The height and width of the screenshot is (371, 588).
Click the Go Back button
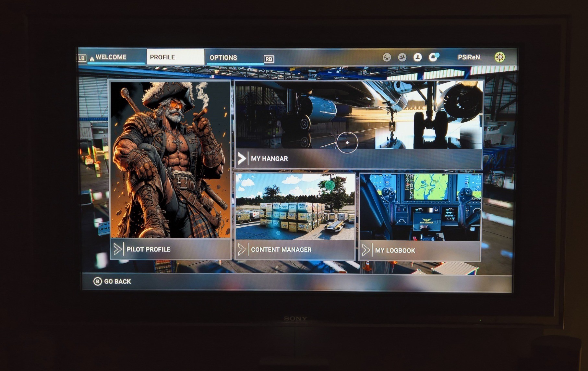coord(112,281)
